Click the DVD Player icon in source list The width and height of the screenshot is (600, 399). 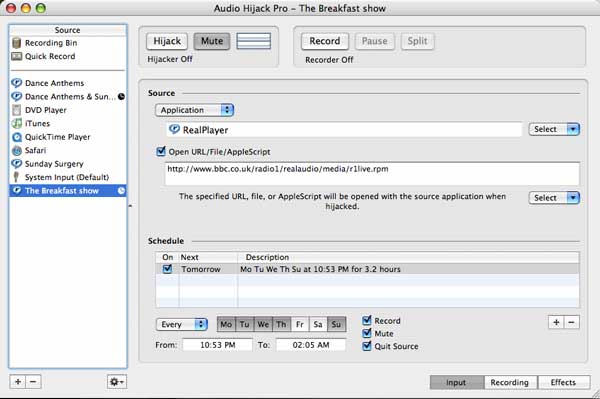pyautogui.click(x=16, y=110)
